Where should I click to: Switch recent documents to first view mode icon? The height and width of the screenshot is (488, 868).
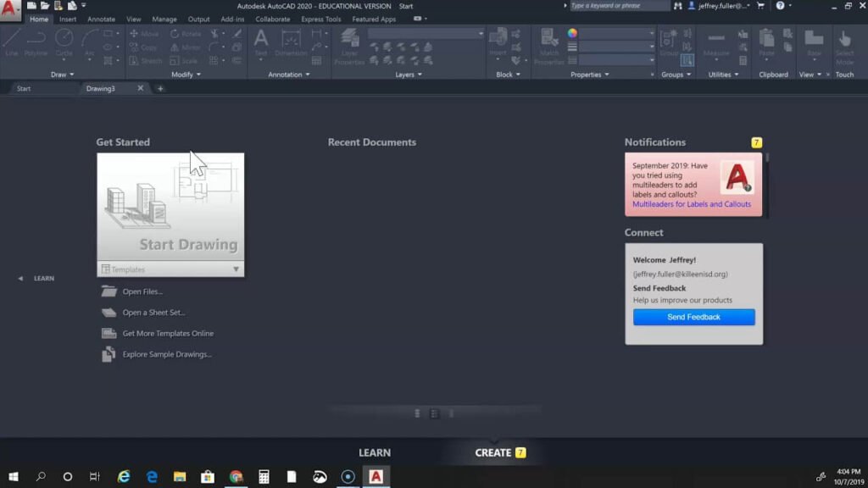[x=417, y=413]
